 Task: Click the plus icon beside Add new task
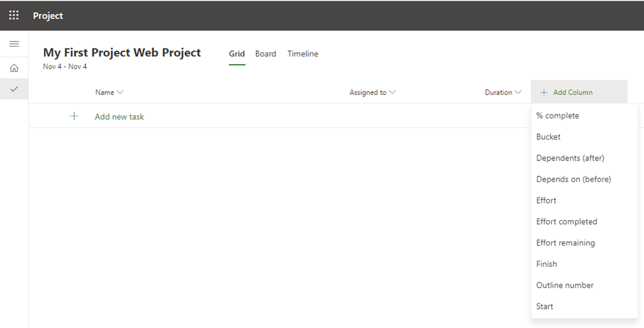[x=74, y=116]
